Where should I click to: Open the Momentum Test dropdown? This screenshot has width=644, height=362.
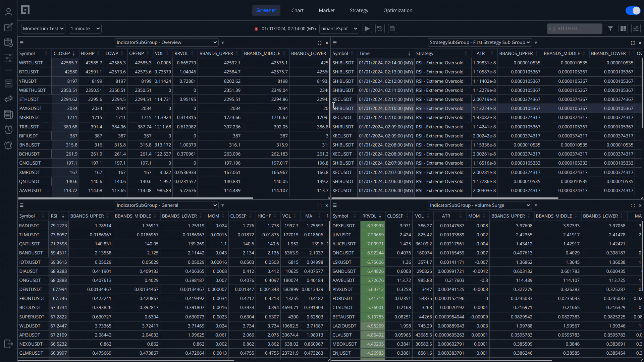click(43, 29)
